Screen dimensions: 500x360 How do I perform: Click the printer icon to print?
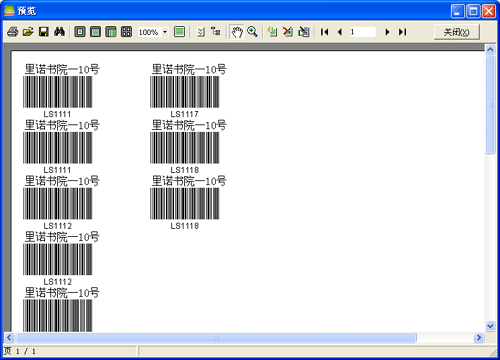[13, 32]
